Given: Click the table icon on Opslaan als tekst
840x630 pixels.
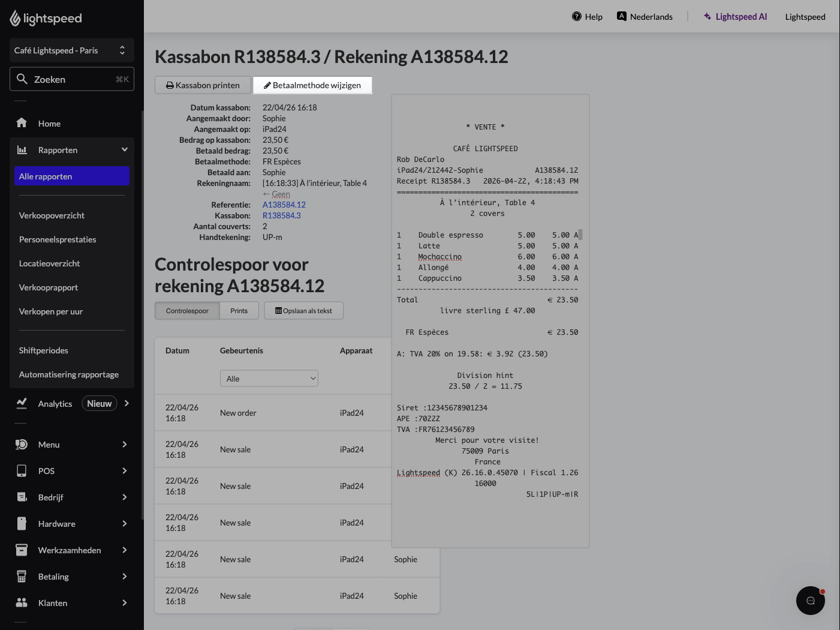Looking at the screenshot, I should [279, 311].
